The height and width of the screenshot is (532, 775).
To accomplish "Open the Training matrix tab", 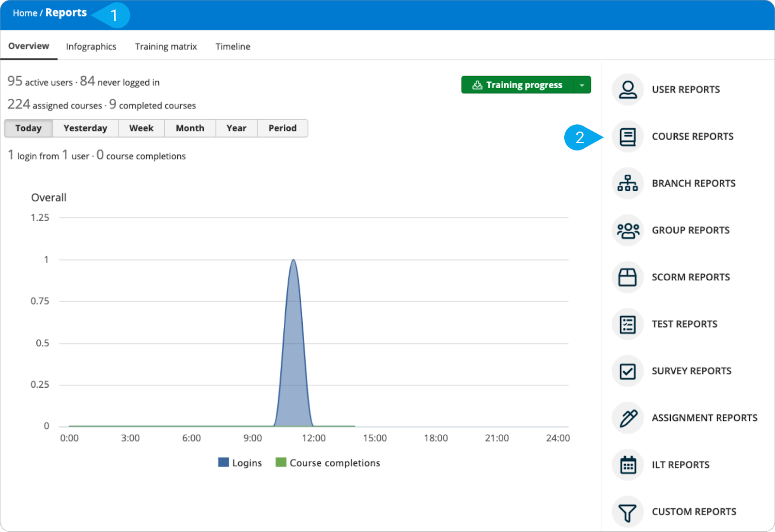I will tap(166, 46).
